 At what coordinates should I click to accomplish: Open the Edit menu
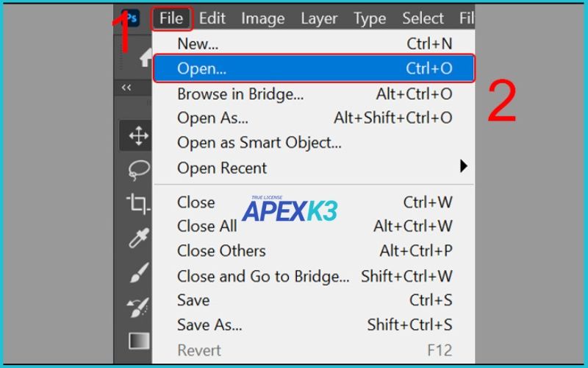tap(212, 18)
